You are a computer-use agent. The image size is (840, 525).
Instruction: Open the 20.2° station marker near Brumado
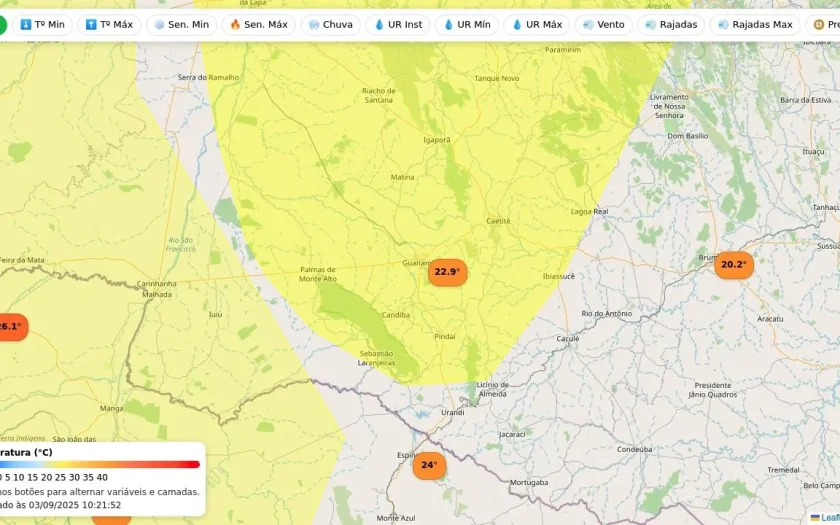(x=734, y=265)
